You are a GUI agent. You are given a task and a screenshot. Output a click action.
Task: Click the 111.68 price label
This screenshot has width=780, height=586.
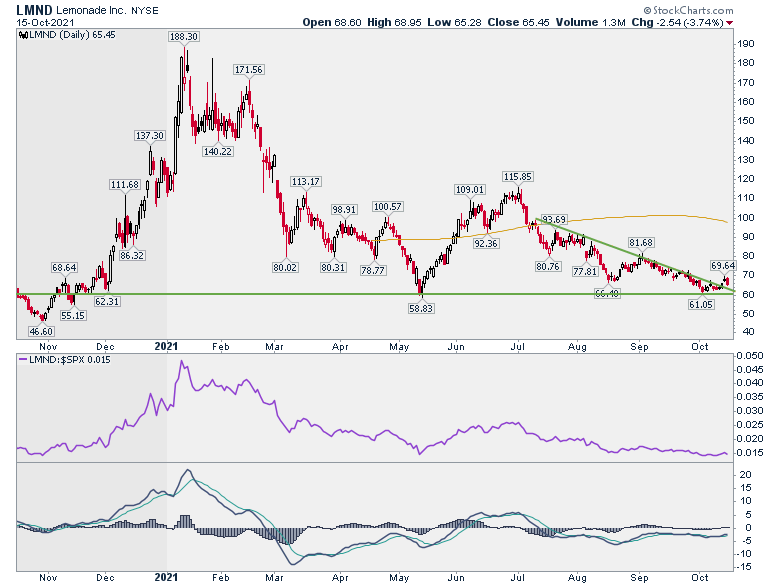click(125, 185)
